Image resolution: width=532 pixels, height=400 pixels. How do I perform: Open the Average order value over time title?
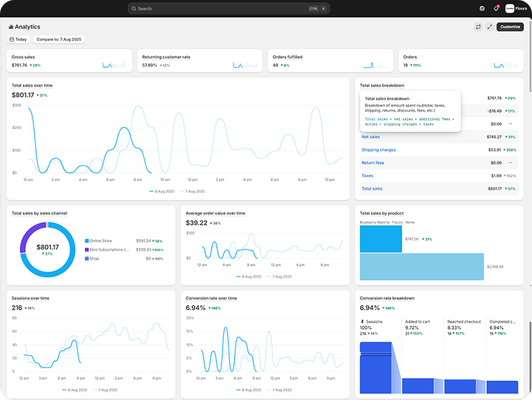coord(216,213)
